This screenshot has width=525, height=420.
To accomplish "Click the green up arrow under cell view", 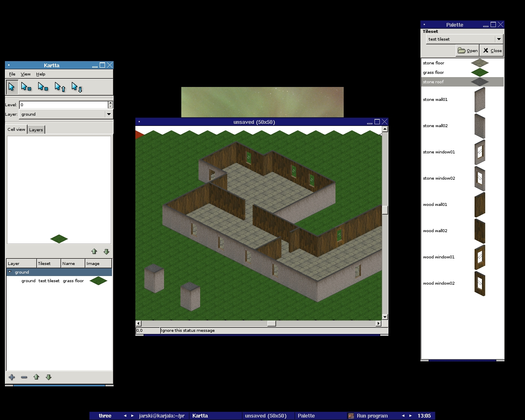I will 94,251.
